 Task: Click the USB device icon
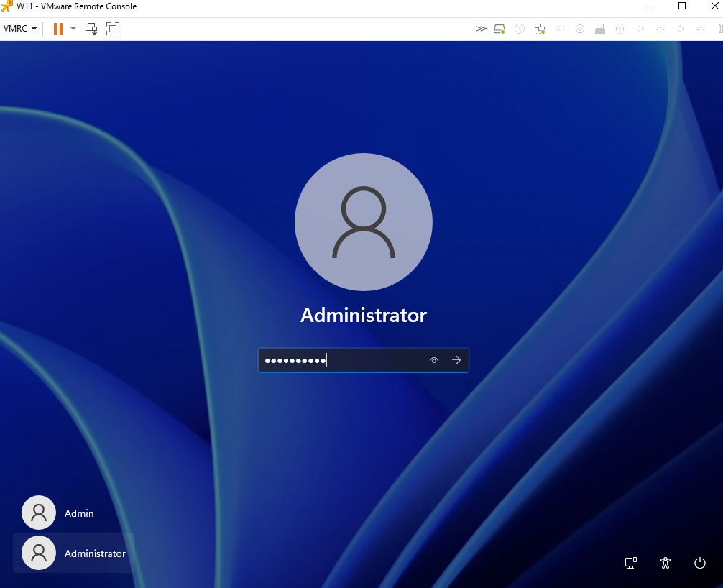[x=600, y=29]
